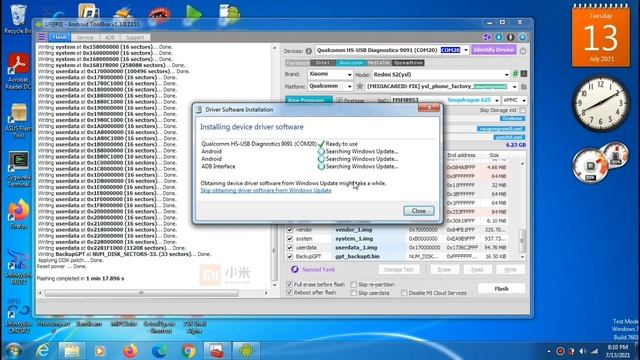Click the system_1.img file cell
Screen dimensions: 640x360
369,239
